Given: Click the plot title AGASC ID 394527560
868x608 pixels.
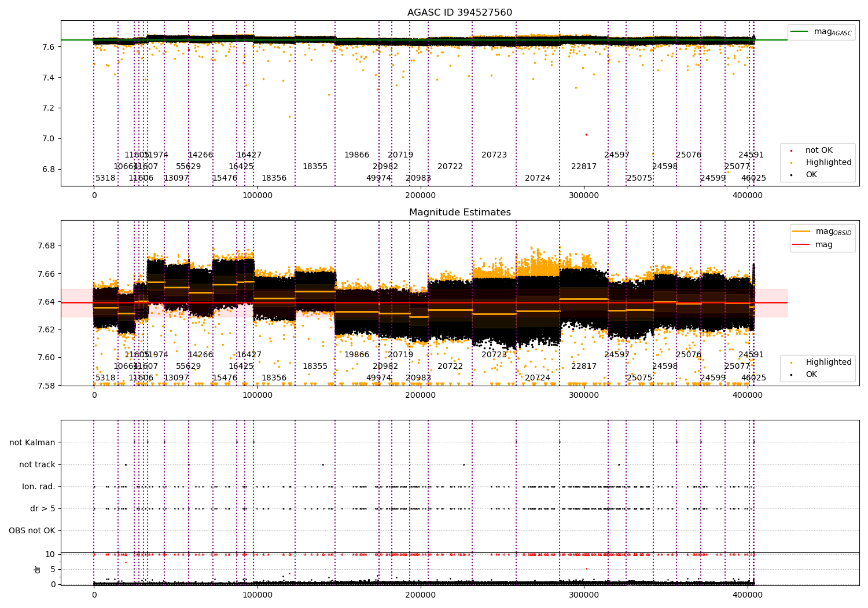Looking at the screenshot, I should coord(459,13).
